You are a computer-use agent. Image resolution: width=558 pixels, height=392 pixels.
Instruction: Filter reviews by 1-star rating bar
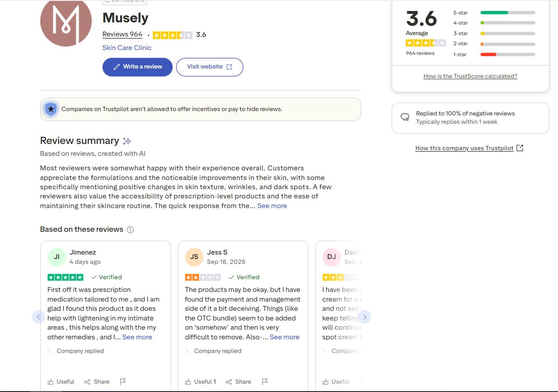[507, 54]
